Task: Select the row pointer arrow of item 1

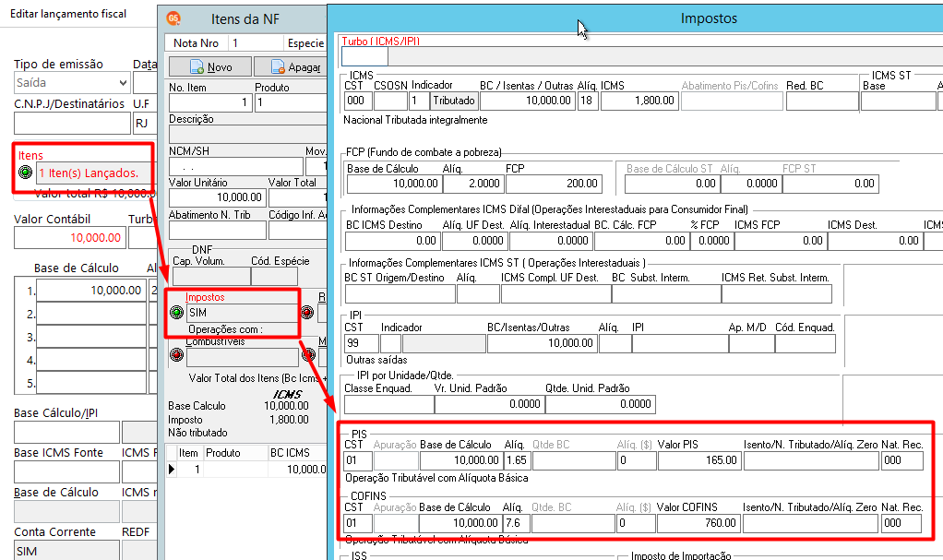Action: 172,470
